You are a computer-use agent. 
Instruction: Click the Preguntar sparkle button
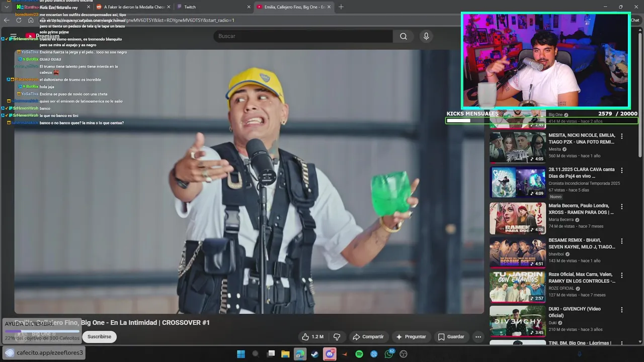(411, 337)
